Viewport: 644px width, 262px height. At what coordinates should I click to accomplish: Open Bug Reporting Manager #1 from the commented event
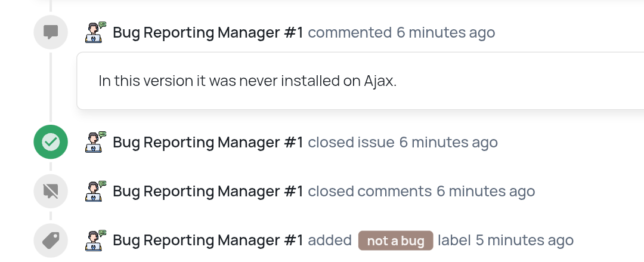208,32
